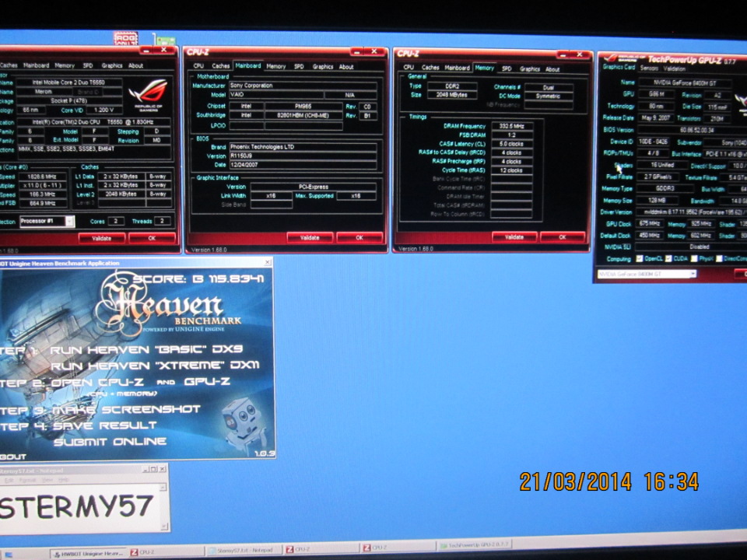Switch to SPD tab in middle CPU-Z window
Image resolution: width=747 pixels, height=560 pixels.
[x=299, y=67]
